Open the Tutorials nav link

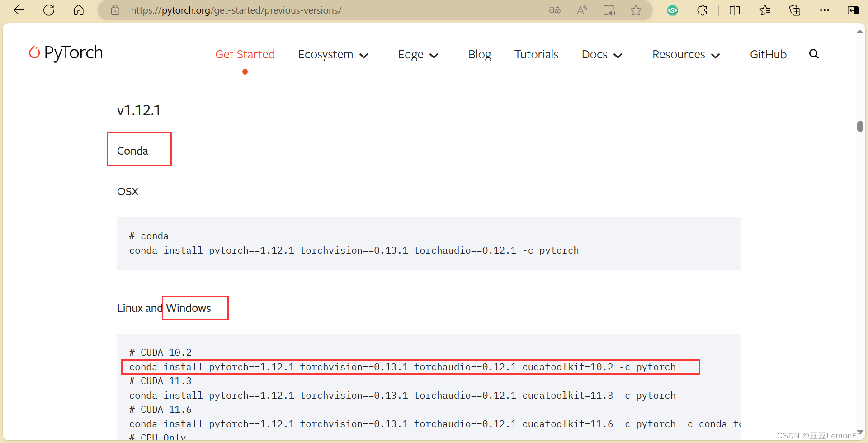(x=536, y=54)
